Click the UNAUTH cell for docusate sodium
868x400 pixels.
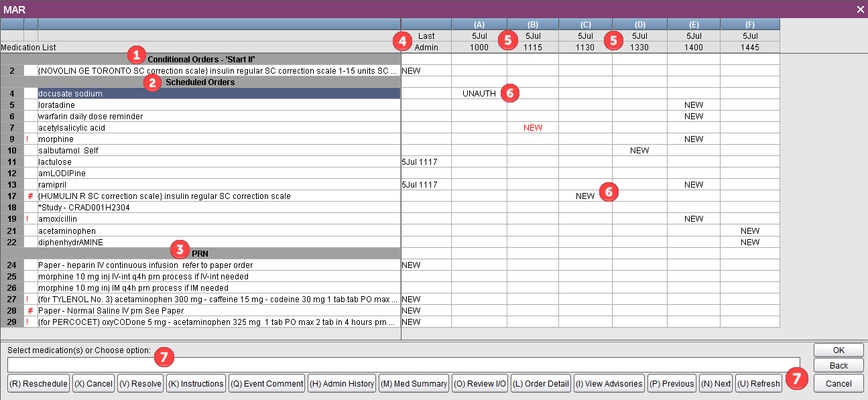(479, 94)
